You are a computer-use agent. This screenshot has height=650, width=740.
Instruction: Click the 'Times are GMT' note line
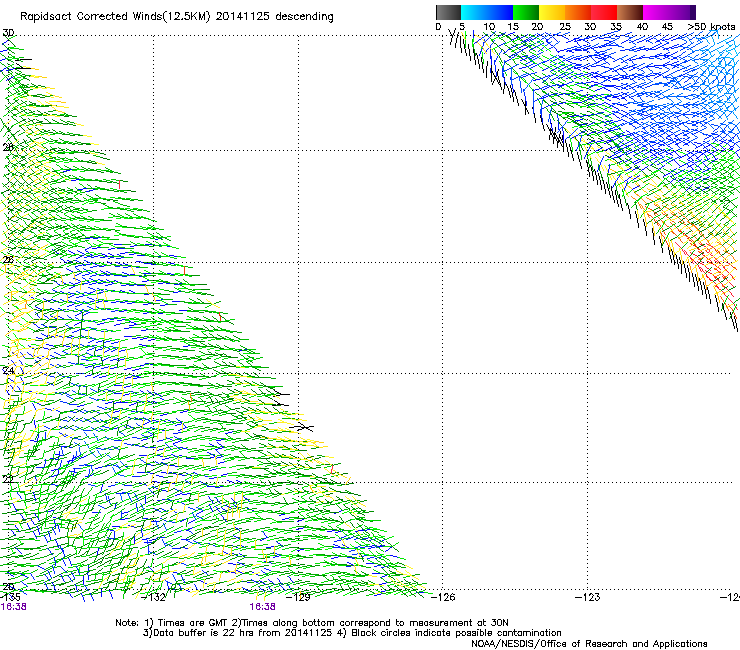point(191,623)
